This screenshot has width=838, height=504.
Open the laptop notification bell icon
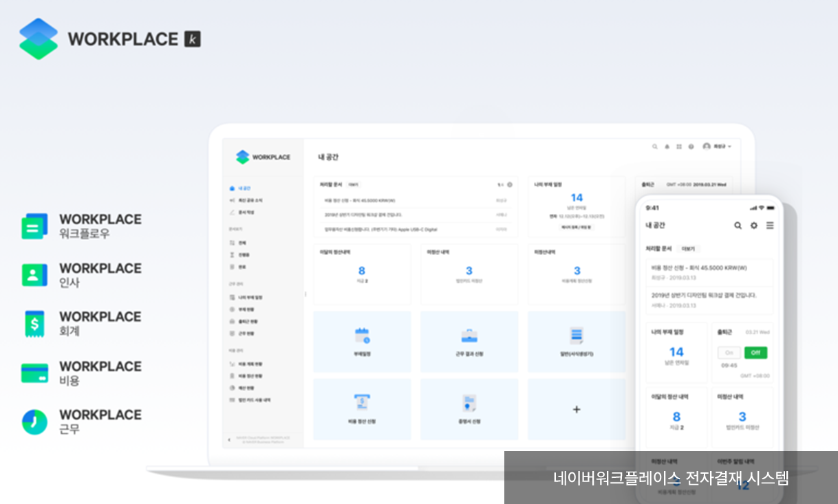pyautogui.click(x=667, y=146)
